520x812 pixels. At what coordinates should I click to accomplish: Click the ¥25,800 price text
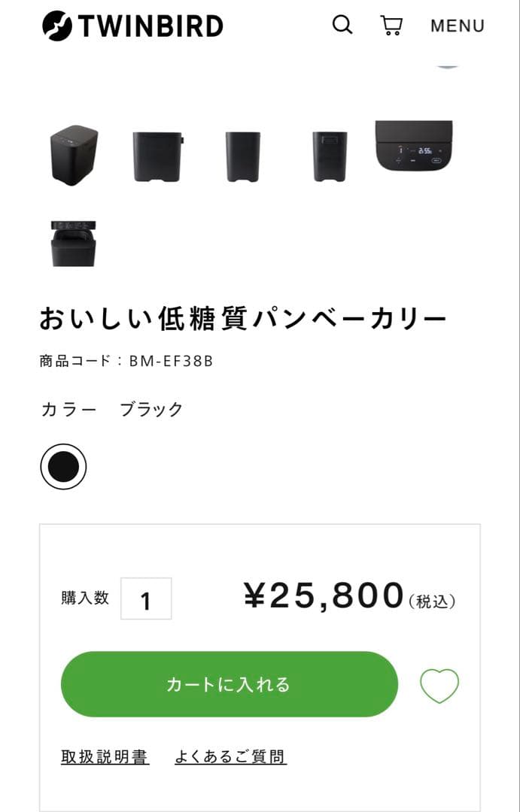pos(324,596)
